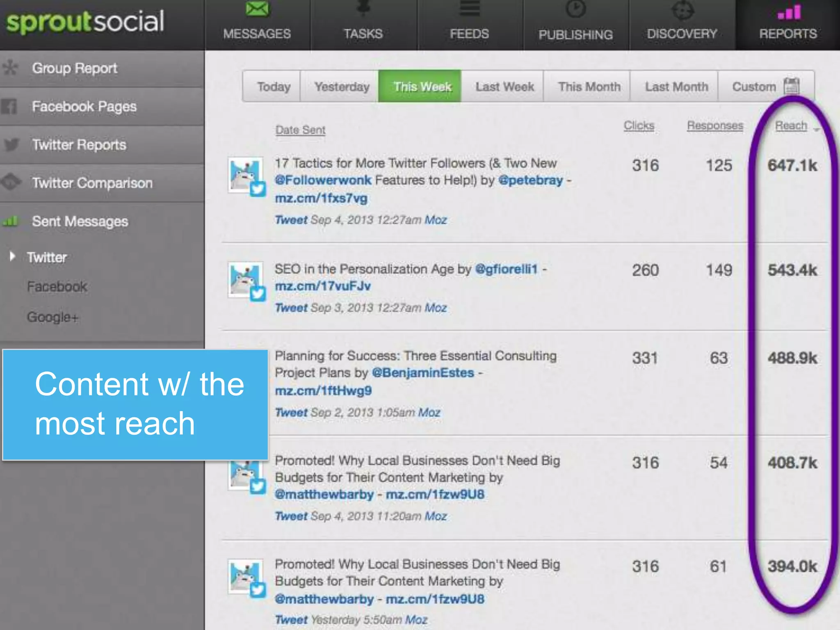This screenshot has width=840, height=630.
Task: Open Messages envelope icon in top navigation
Action: [x=257, y=8]
